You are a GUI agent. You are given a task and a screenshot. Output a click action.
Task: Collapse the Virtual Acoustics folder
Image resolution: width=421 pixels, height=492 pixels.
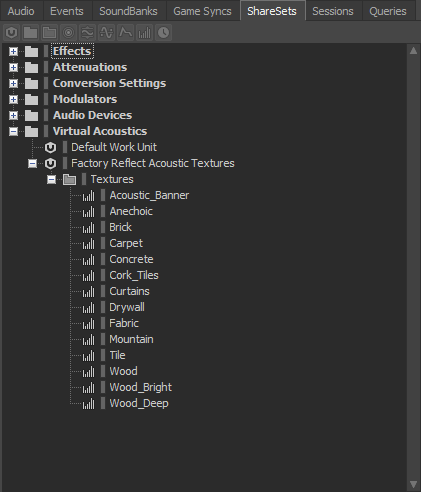[x=13, y=131]
